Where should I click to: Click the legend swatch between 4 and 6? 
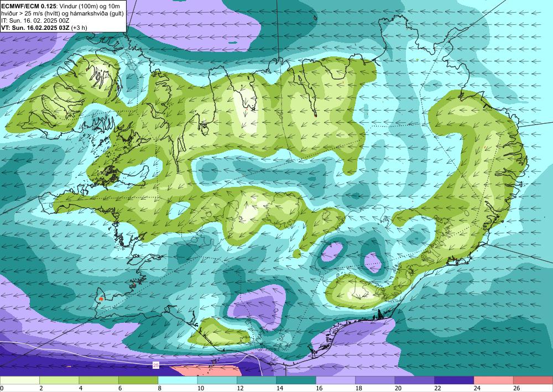[99, 380]
